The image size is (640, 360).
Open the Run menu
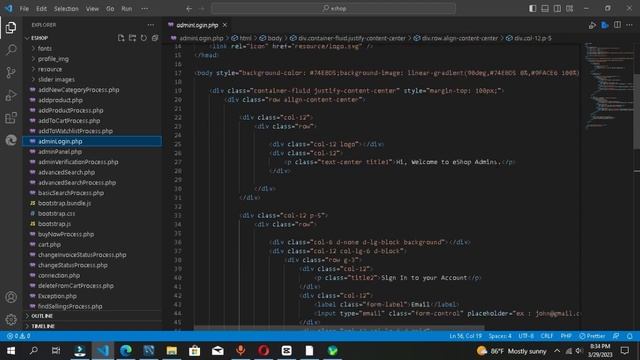point(127,9)
